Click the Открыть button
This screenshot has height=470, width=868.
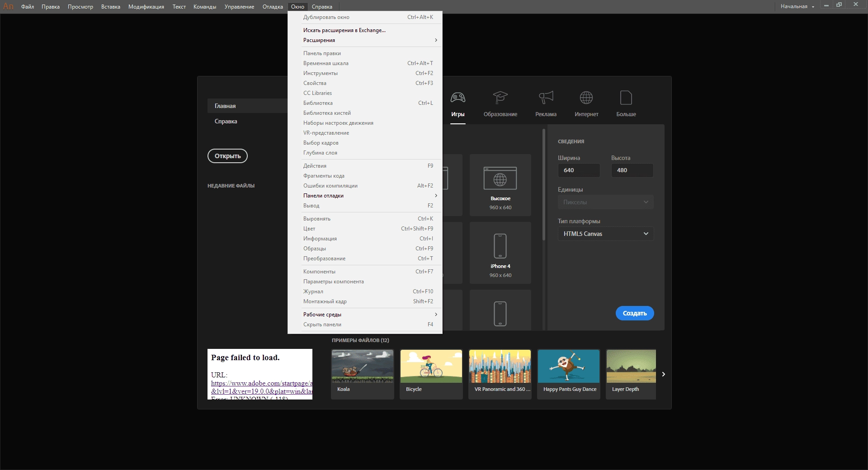coord(227,156)
